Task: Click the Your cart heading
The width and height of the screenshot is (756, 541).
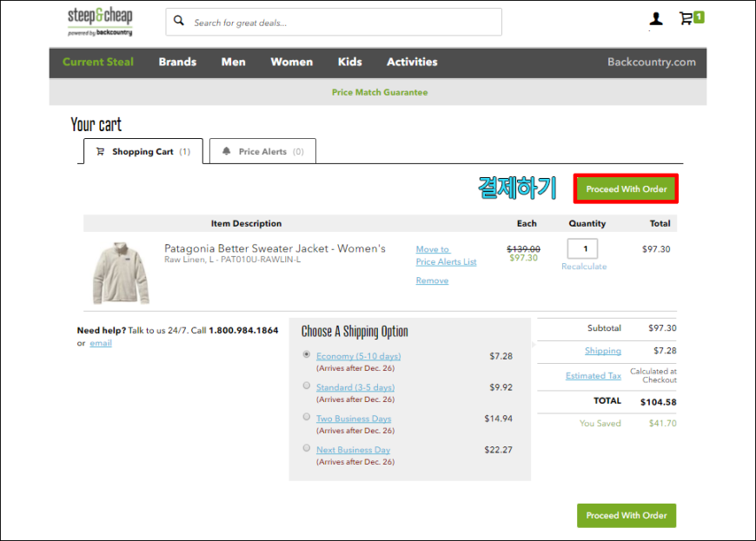Action: (96, 124)
